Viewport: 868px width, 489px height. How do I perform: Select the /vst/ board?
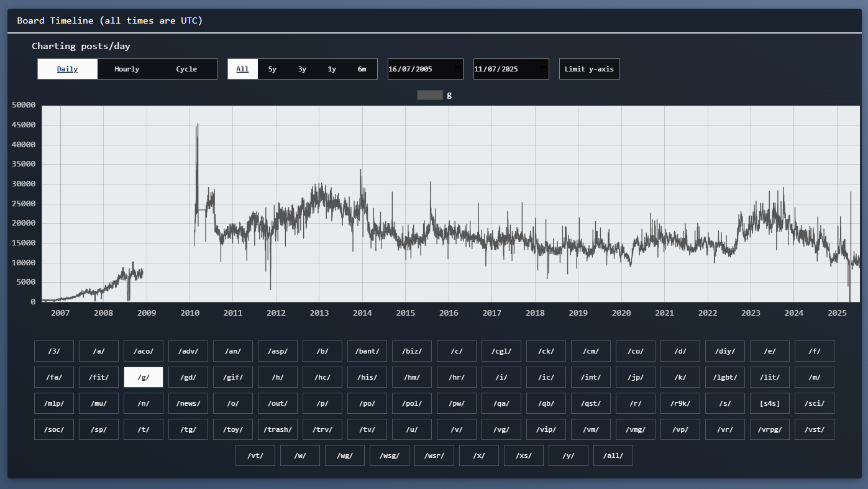click(x=815, y=429)
